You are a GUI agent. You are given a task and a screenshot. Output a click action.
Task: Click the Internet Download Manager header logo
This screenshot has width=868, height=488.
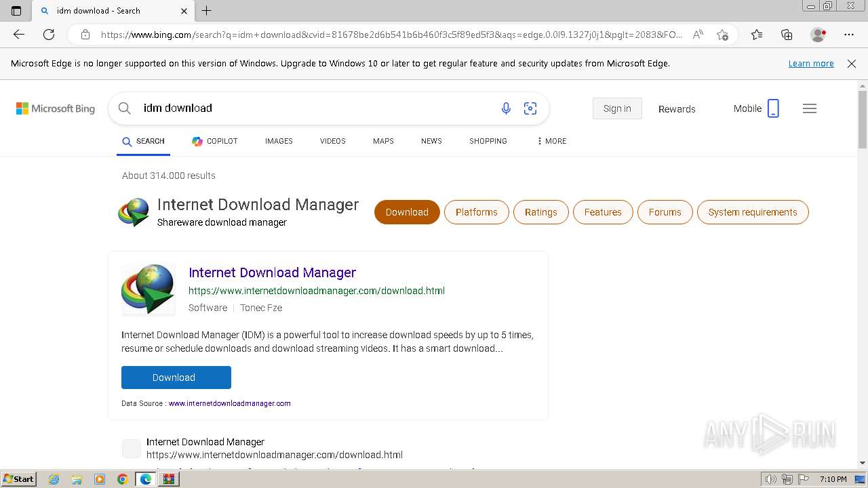coord(134,212)
